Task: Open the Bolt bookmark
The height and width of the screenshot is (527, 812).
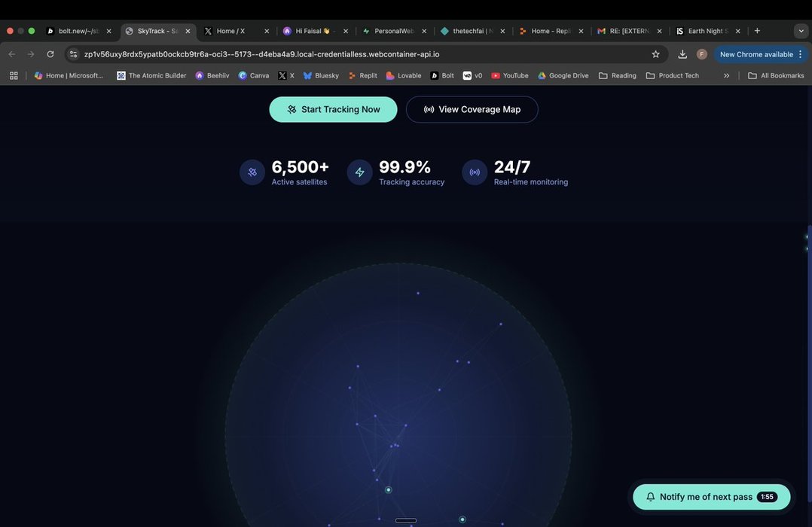Action: point(442,75)
